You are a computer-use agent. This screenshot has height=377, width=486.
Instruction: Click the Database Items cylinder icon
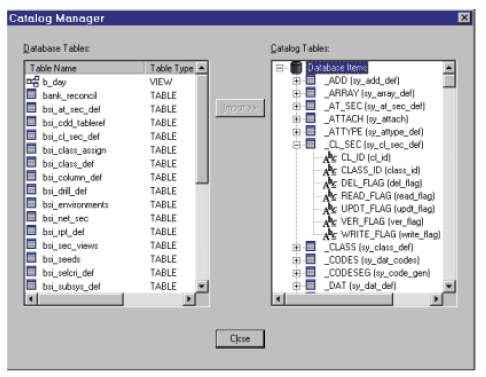(296, 67)
